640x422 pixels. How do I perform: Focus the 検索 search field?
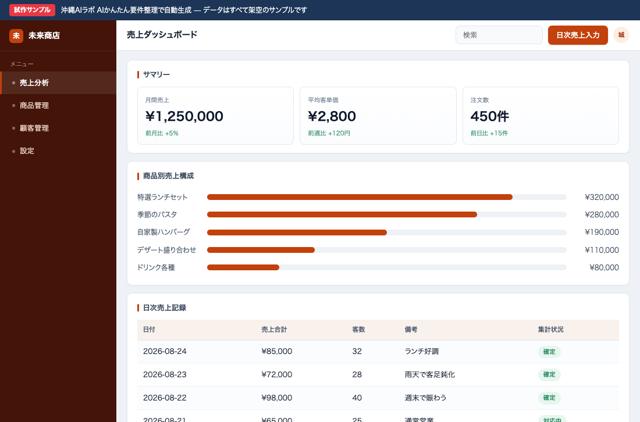499,35
